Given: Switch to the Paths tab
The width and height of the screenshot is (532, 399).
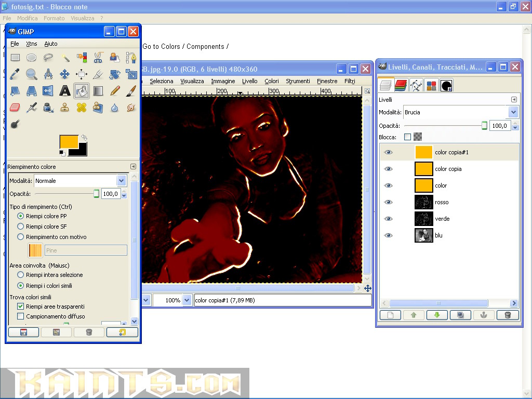Looking at the screenshot, I should pos(416,86).
